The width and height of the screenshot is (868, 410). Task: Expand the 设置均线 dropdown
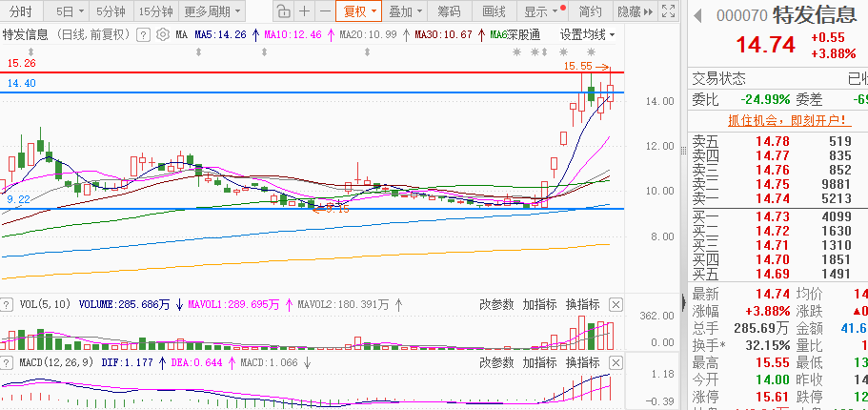point(587,35)
